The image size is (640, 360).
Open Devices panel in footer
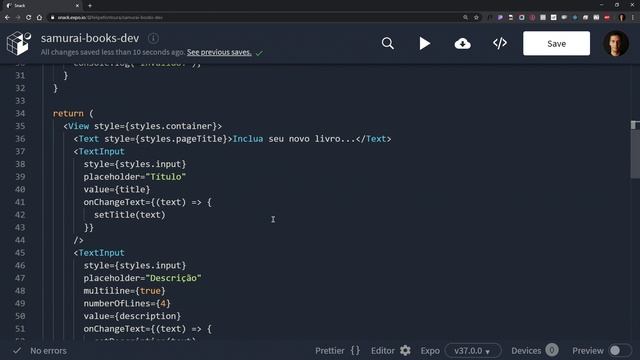tap(534, 351)
